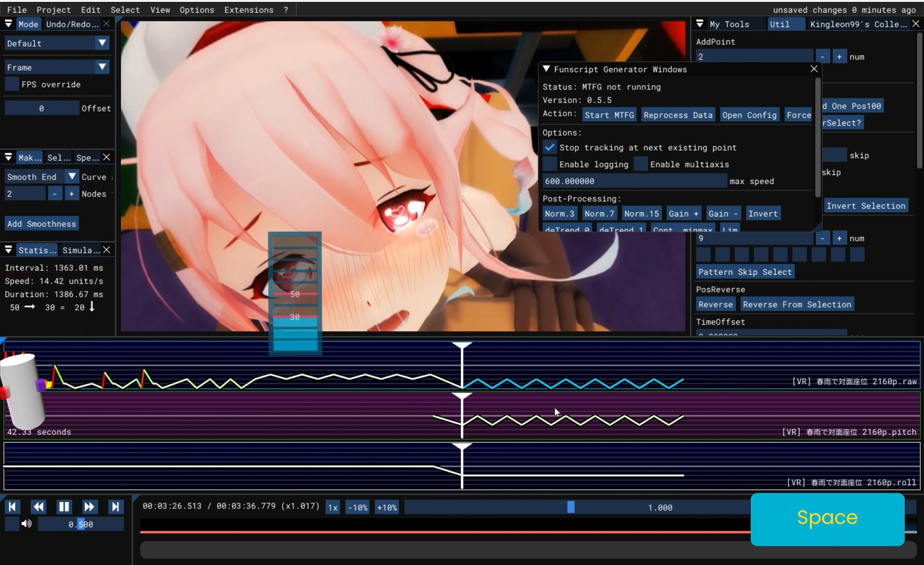Open the ? help menu
Viewport: 924px width, 565px height.
pos(286,10)
